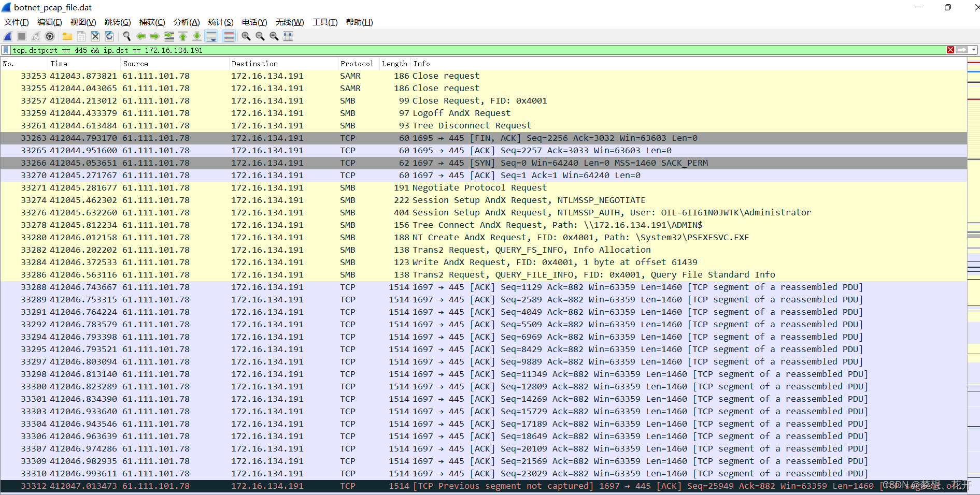Select packet 33278 Tree Connect ADMIN$ row
The width and height of the screenshot is (980, 495).
(x=484, y=225)
